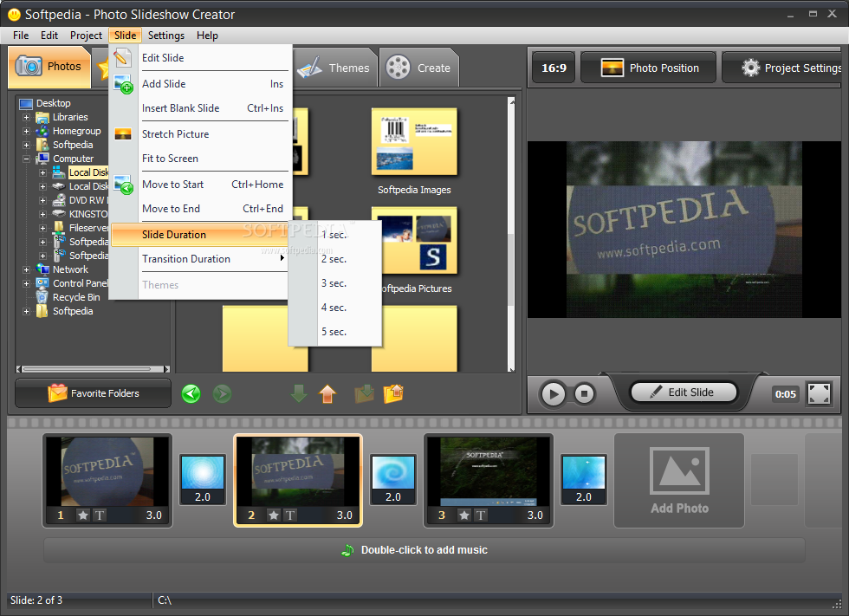Expand the KINGSTON drive node
849x616 pixels.
(x=42, y=214)
